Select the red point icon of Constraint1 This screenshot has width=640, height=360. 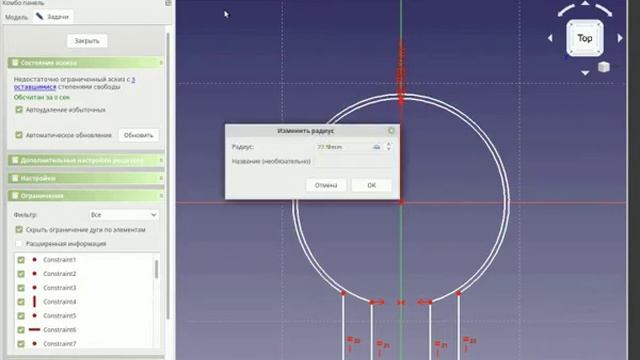tap(34, 260)
